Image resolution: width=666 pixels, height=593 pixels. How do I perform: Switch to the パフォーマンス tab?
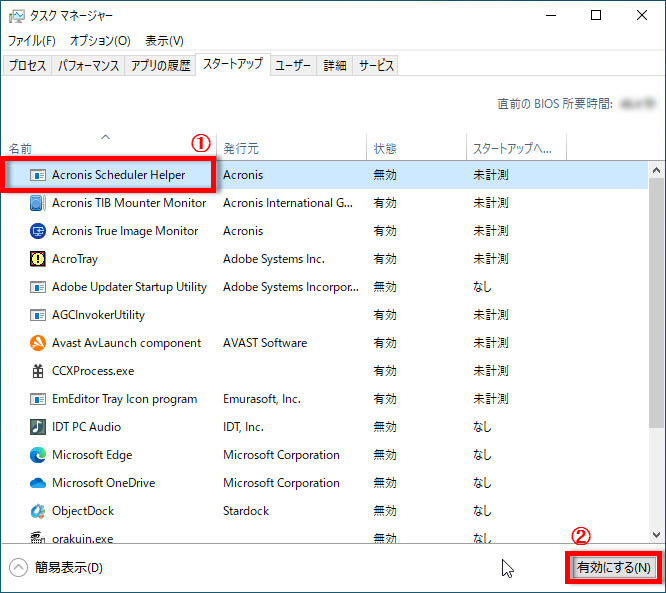[x=88, y=66]
